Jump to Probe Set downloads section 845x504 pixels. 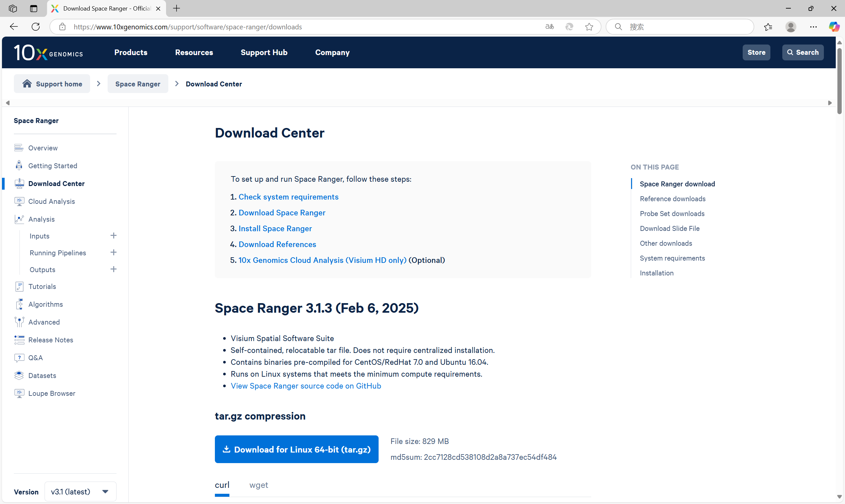pos(672,214)
